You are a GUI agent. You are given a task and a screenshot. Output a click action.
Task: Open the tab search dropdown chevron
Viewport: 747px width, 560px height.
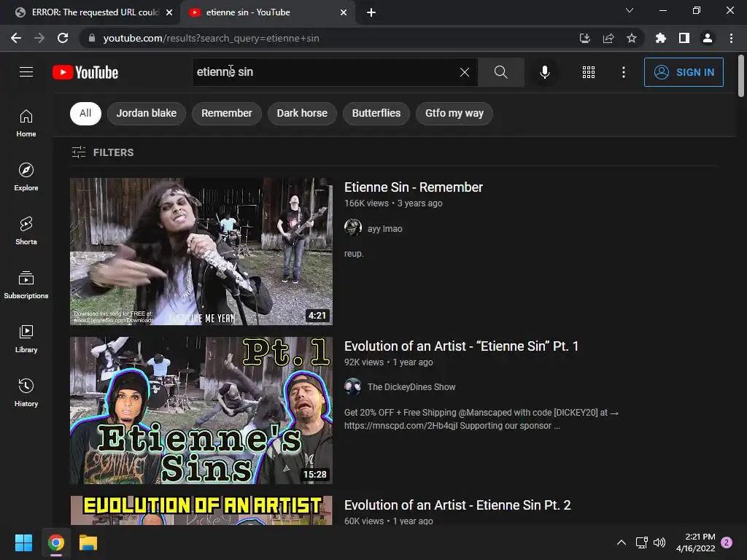click(630, 10)
